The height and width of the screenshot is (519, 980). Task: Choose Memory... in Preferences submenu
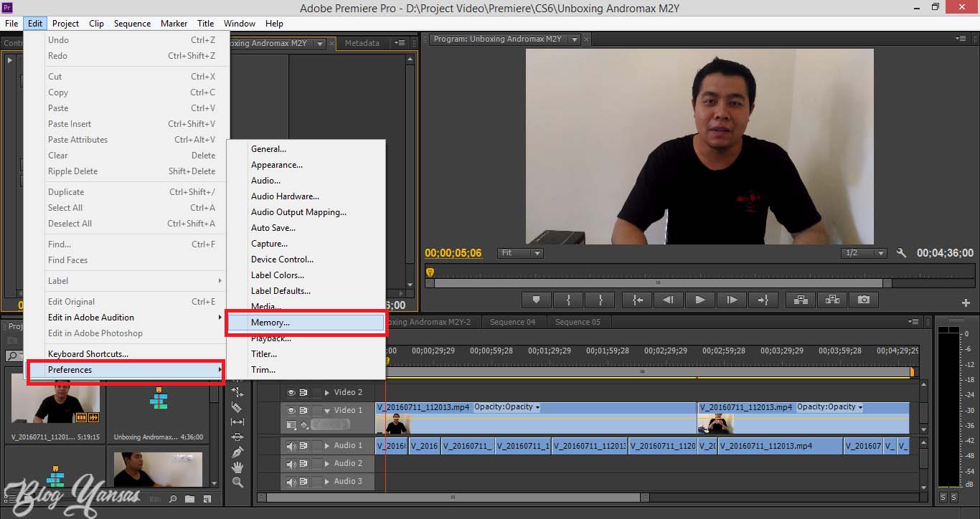306,323
